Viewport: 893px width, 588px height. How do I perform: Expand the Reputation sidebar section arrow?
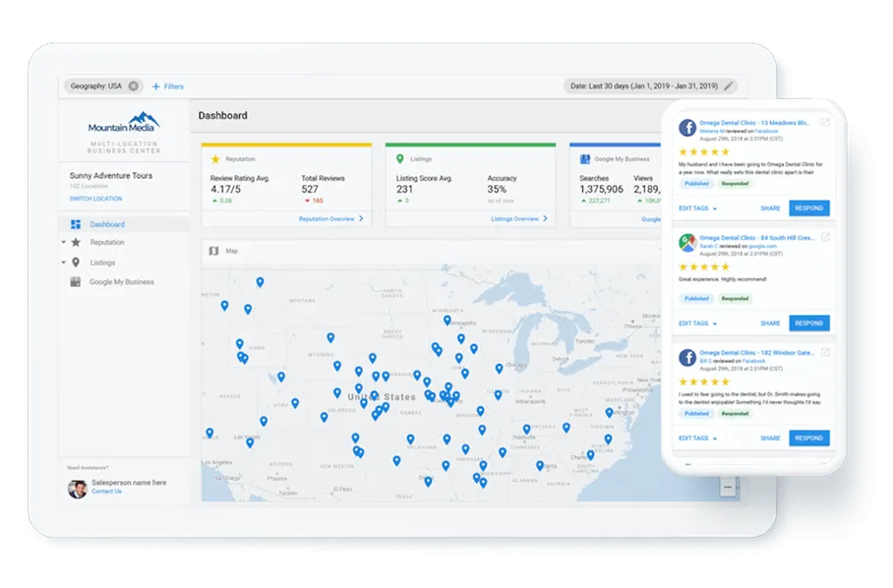point(64,243)
